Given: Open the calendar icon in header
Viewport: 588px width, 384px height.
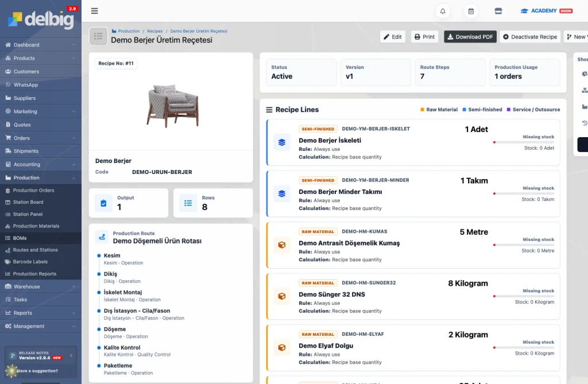Looking at the screenshot, I should (471, 11).
